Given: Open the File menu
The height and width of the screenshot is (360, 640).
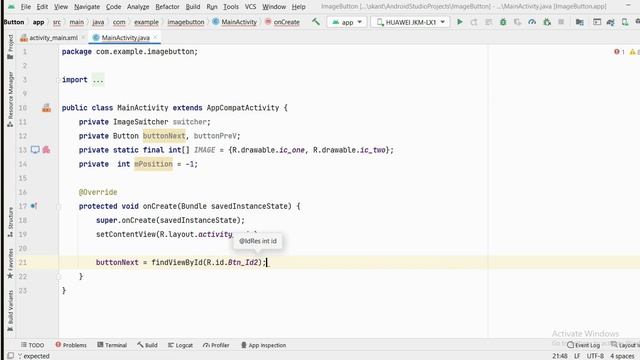Looking at the screenshot, I should point(26,7).
